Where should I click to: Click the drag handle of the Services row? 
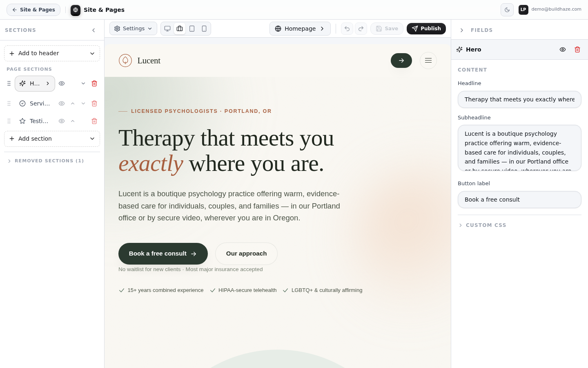(9, 103)
